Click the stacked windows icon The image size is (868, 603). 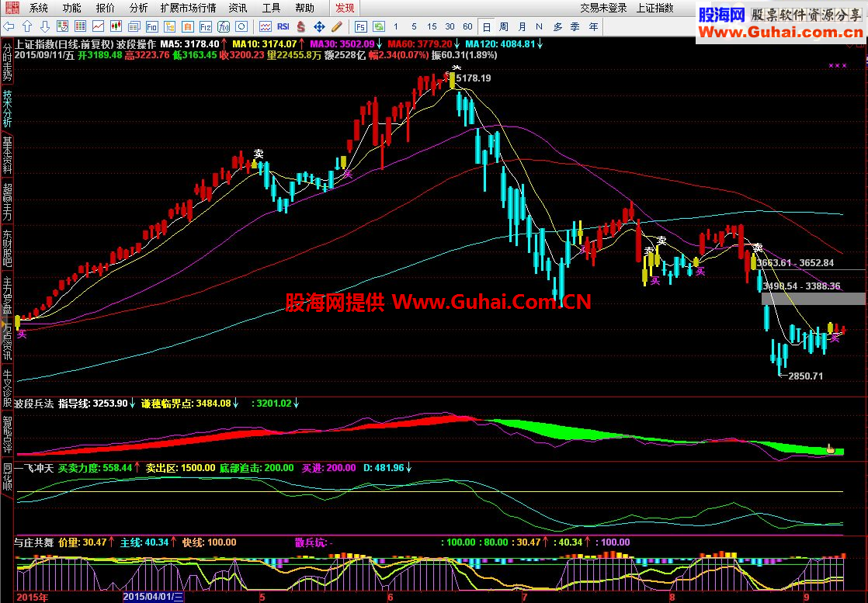pyautogui.click(x=134, y=26)
